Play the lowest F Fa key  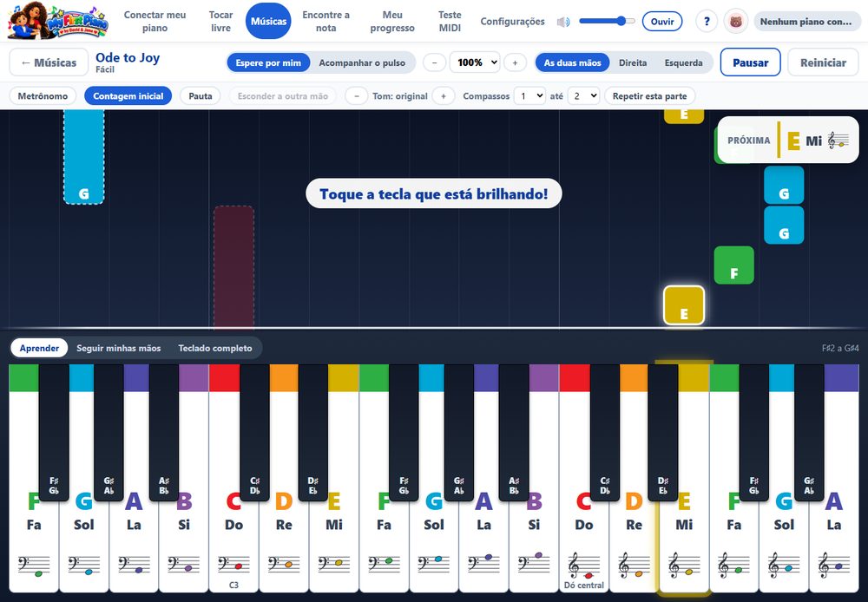pos(33,542)
